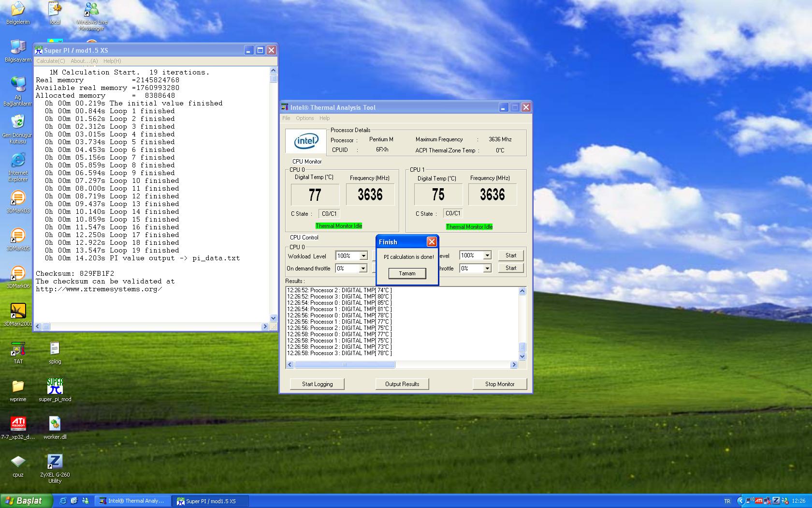
Task: Launch the 3DMark2001 desktop shortcut
Action: (x=18, y=315)
